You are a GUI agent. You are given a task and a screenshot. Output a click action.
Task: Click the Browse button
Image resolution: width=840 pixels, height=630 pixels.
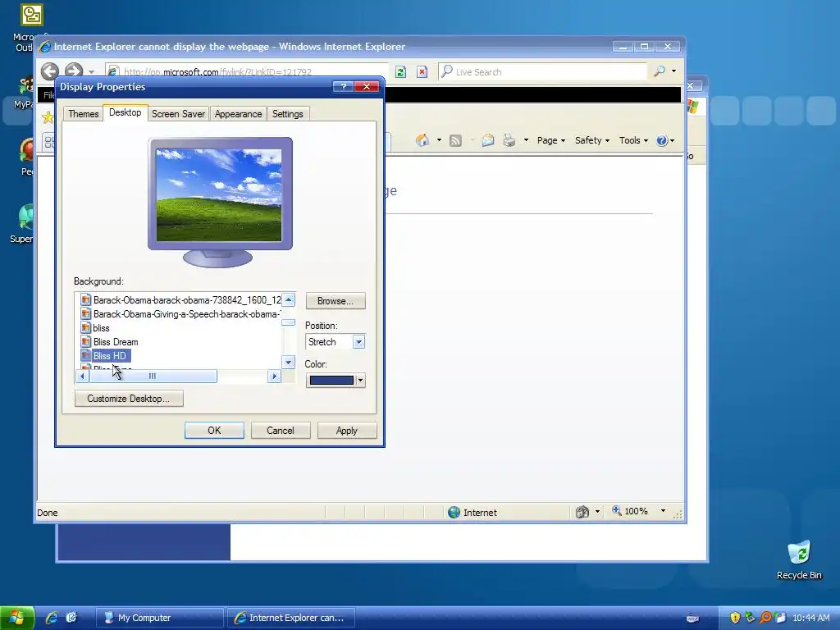(x=336, y=301)
